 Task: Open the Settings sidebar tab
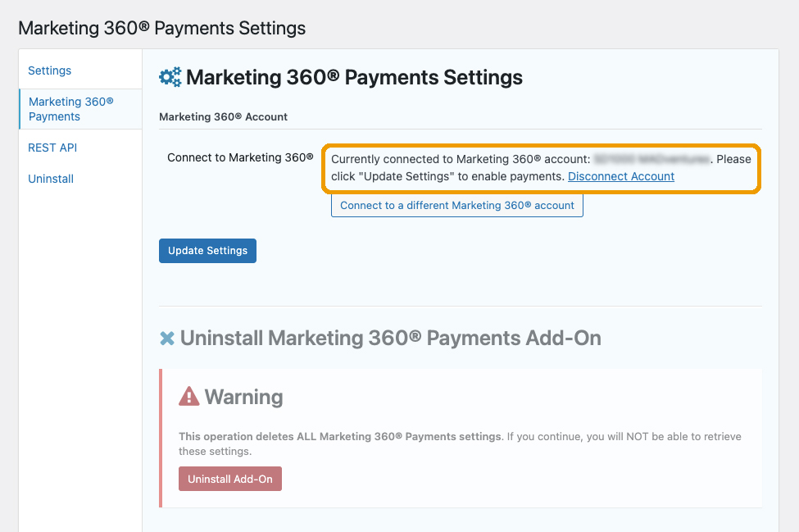click(49, 70)
